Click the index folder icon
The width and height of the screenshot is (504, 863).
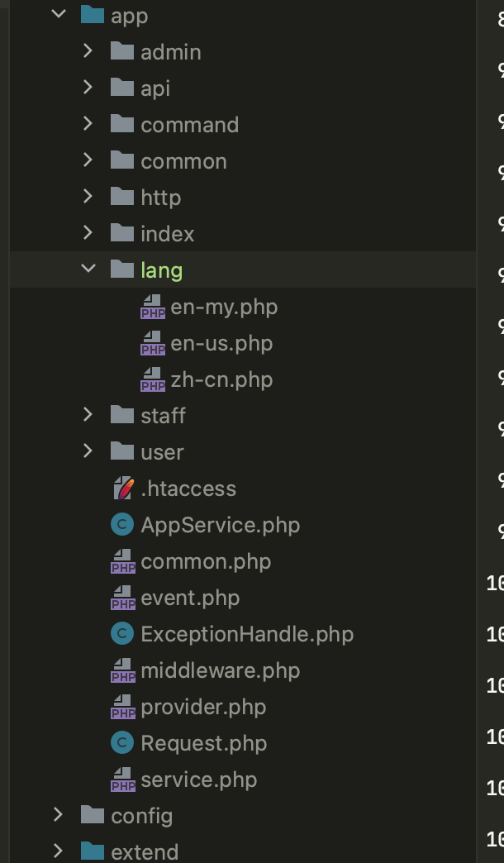coord(122,232)
